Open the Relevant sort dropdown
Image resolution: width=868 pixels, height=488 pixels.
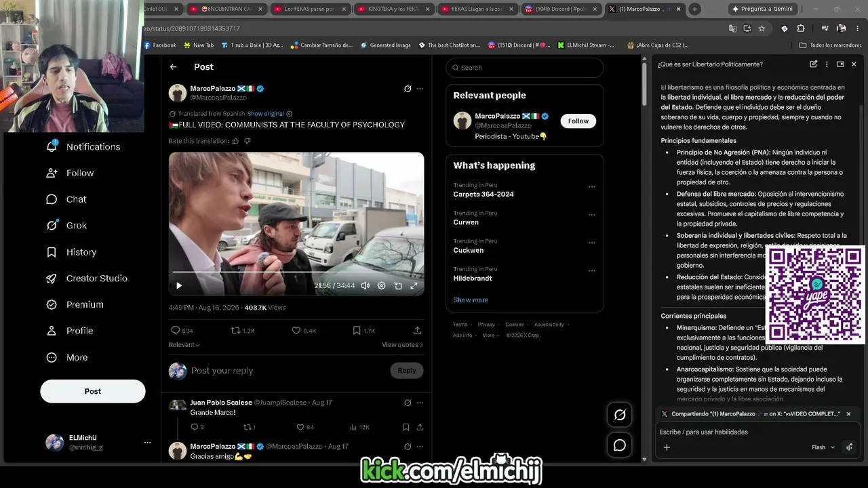[184, 345]
